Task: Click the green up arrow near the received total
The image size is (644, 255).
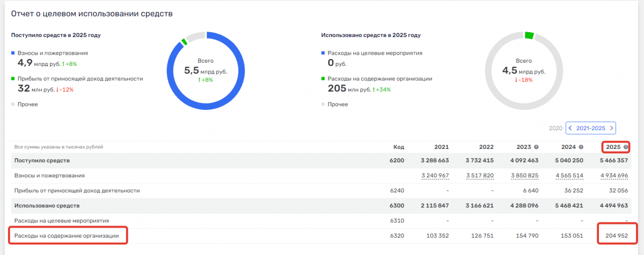Action: (200, 80)
